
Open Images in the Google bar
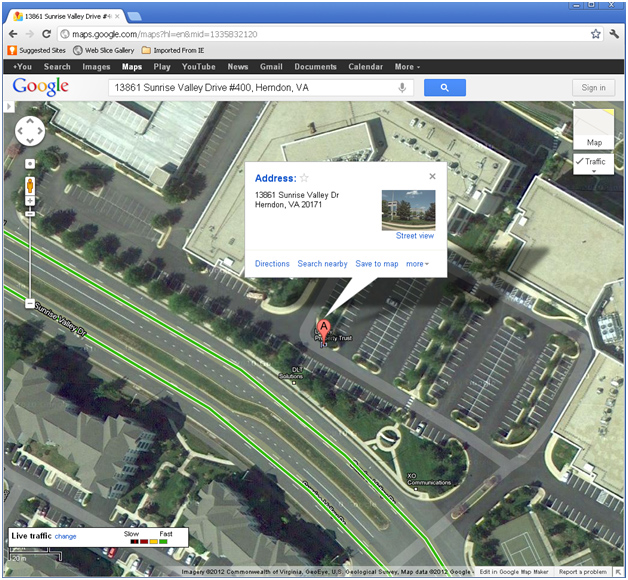tap(96, 67)
